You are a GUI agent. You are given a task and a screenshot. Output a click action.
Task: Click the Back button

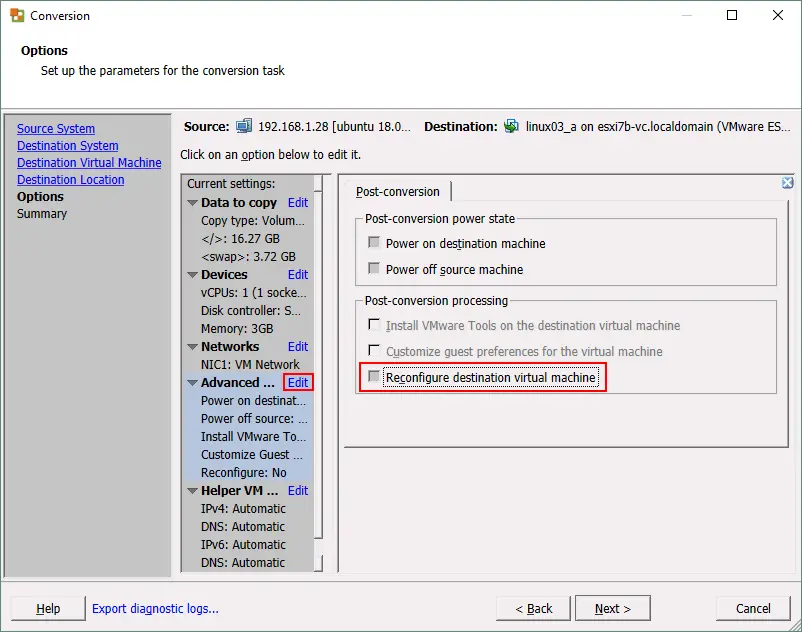pos(533,608)
